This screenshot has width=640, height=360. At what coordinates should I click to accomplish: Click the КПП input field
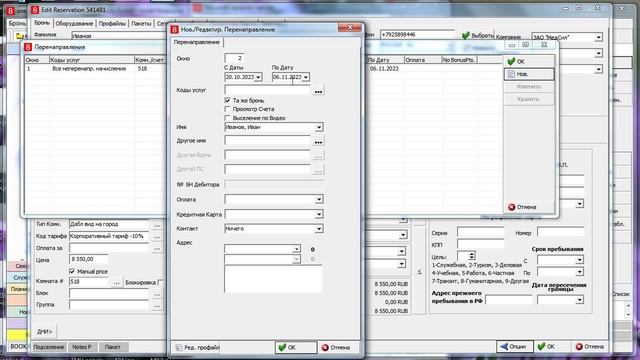tap(480, 244)
